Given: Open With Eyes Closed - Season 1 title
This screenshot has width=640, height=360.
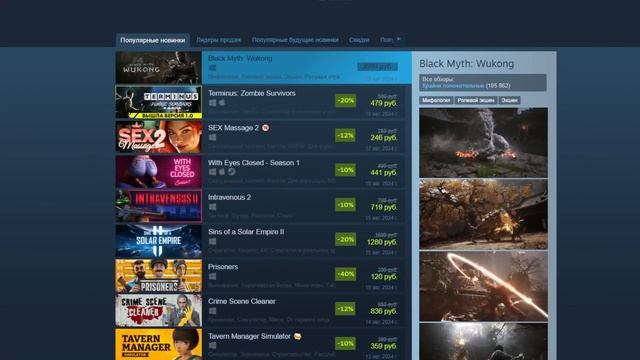Looking at the screenshot, I should pyautogui.click(x=254, y=162).
